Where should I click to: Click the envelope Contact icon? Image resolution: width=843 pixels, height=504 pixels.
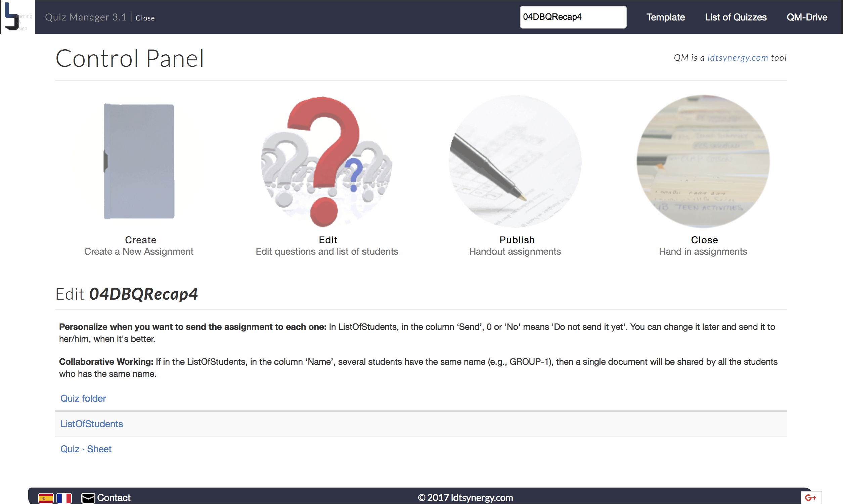pyautogui.click(x=88, y=498)
